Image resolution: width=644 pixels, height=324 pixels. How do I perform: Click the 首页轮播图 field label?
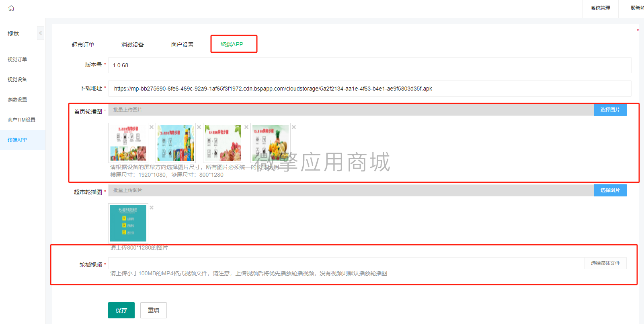(88, 111)
